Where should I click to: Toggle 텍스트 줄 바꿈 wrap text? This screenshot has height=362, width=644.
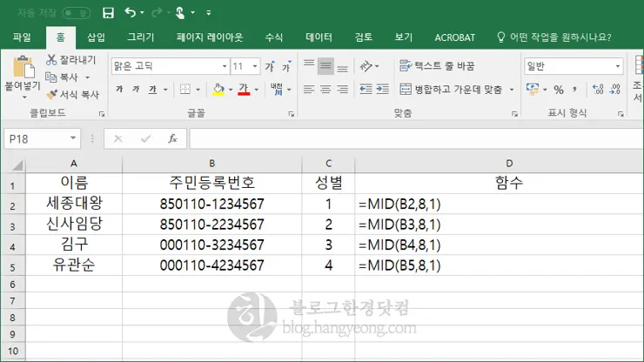[x=437, y=66]
